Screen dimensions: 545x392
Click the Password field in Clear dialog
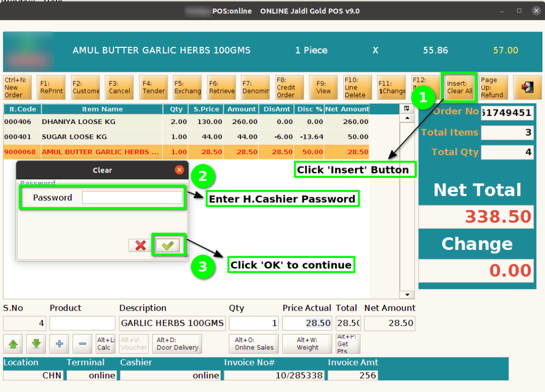(x=132, y=197)
